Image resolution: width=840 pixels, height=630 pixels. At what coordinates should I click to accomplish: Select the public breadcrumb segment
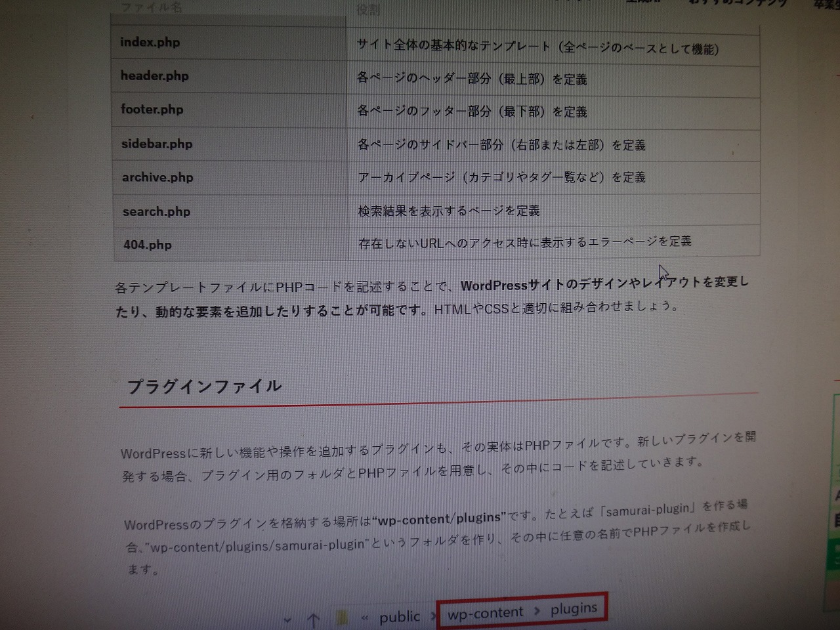tap(399, 616)
